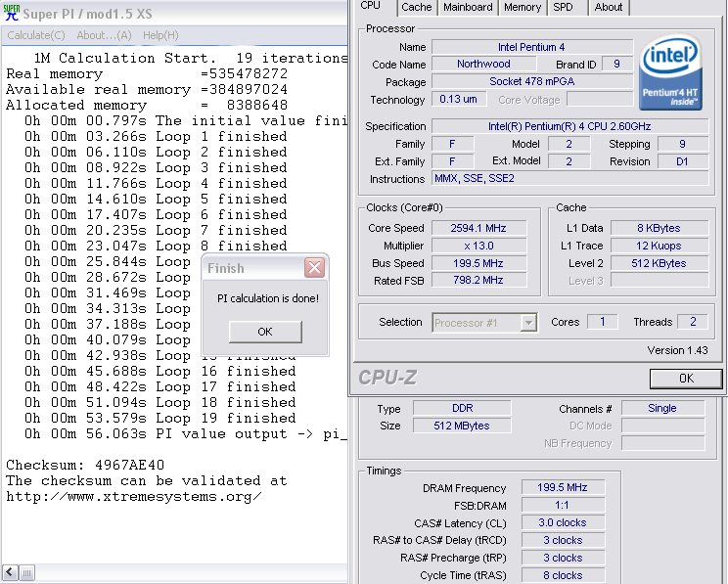Click the Rated FSB value 798.2 MHz
Viewport: 728px width, 584px height.
pos(478,280)
